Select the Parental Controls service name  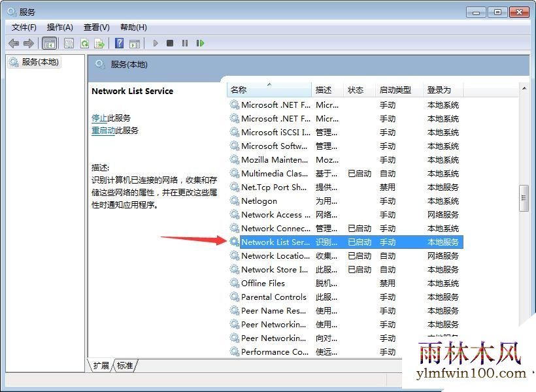274,297
